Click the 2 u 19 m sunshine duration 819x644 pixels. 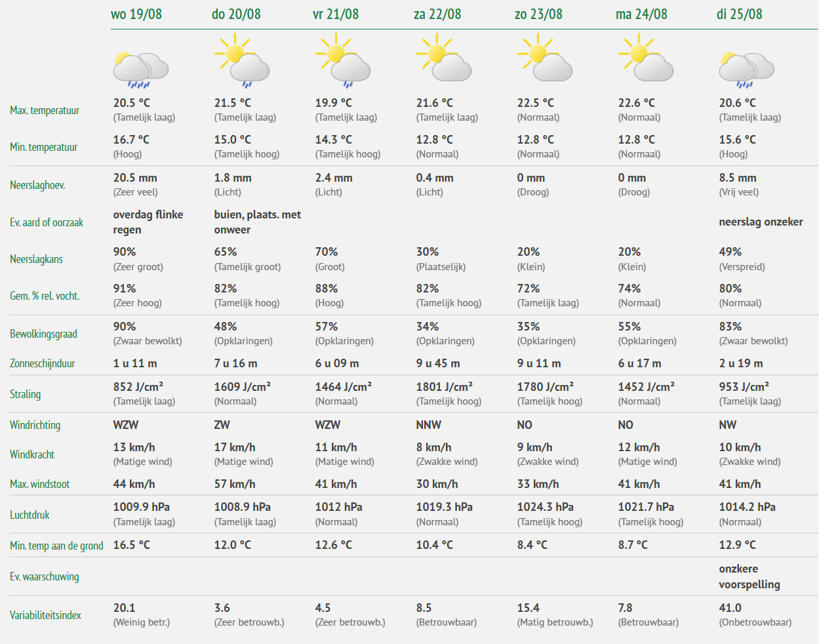pos(741,363)
